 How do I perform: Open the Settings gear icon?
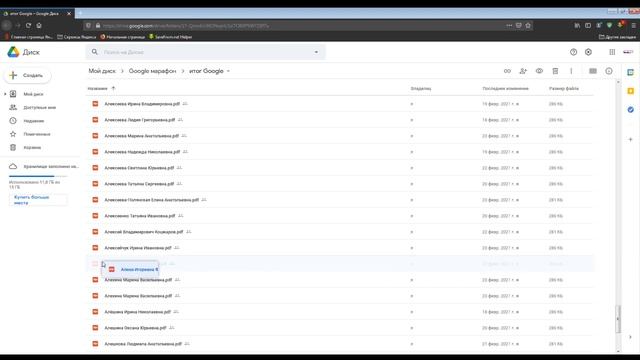588,52
